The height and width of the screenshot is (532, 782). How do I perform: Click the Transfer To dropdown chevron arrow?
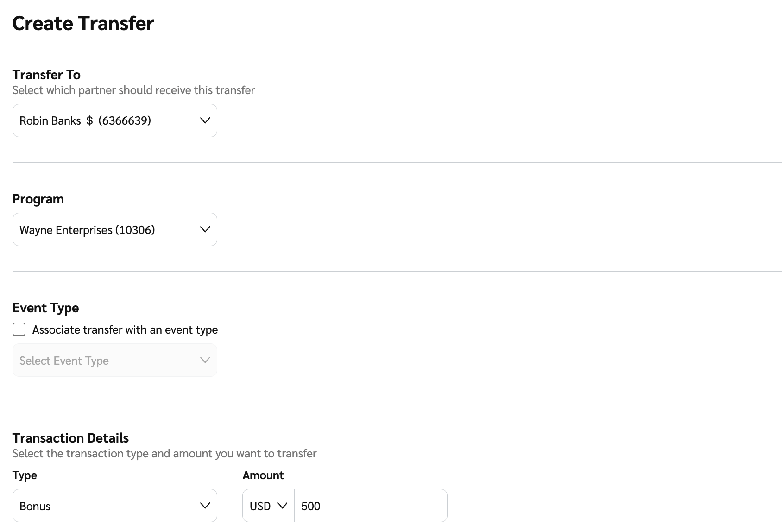pyautogui.click(x=205, y=120)
